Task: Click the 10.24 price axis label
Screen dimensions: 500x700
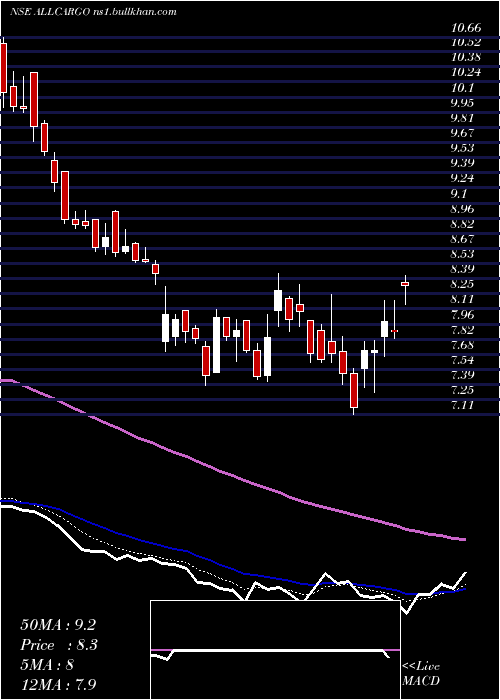Action: [466, 72]
